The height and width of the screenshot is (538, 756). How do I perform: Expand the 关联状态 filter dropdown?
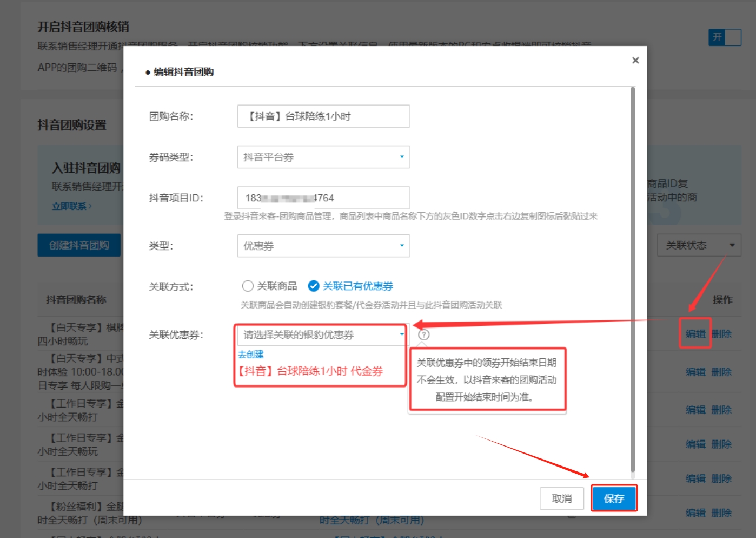tap(699, 245)
